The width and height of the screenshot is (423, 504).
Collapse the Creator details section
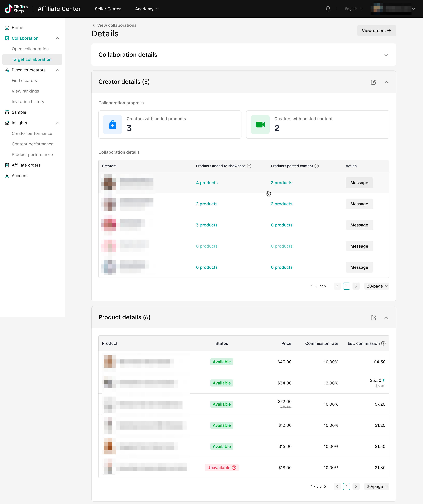(x=386, y=82)
